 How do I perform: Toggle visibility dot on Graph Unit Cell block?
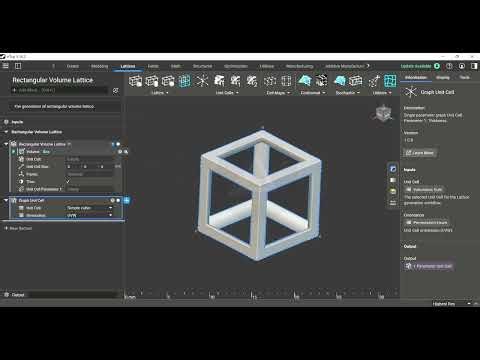click(x=118, y=200)
